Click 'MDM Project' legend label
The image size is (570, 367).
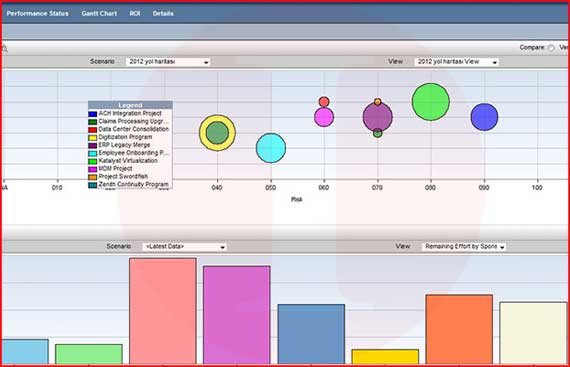(115, 169)
